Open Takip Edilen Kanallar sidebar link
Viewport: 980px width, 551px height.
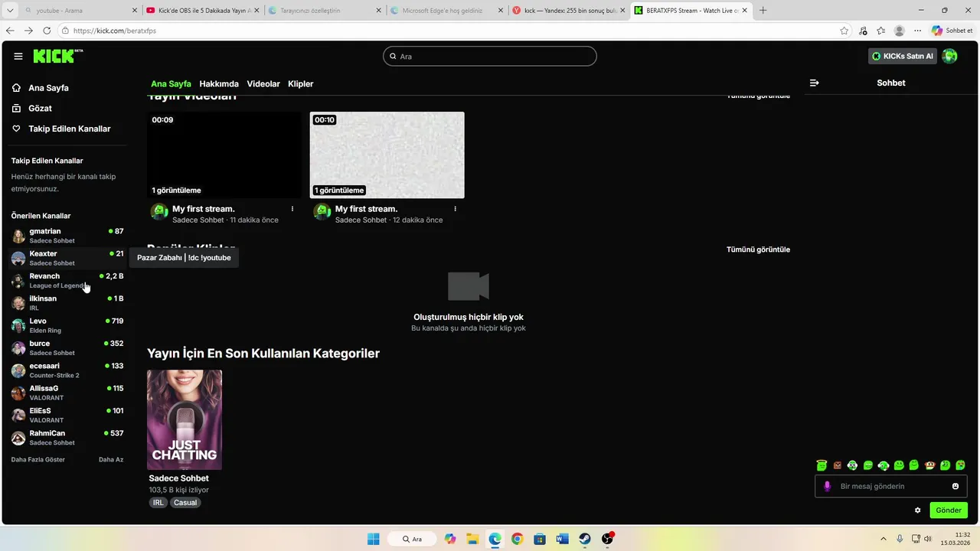point(67,129)
